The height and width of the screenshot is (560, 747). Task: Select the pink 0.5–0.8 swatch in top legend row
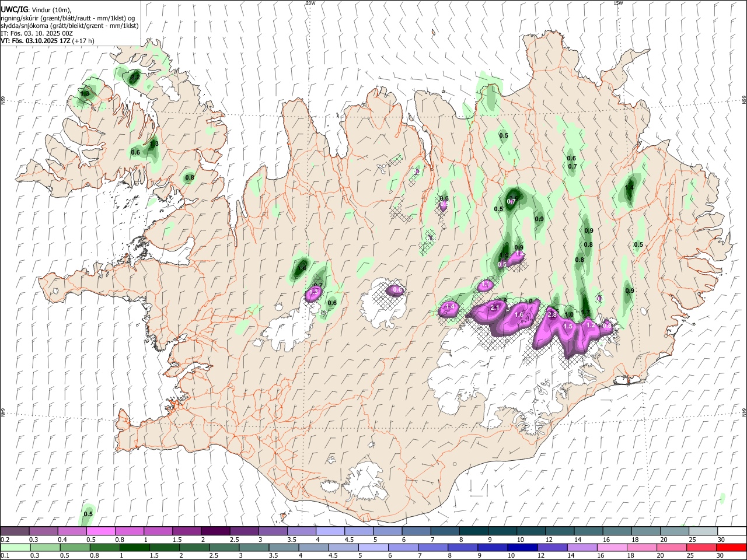(x=100, y=531)
